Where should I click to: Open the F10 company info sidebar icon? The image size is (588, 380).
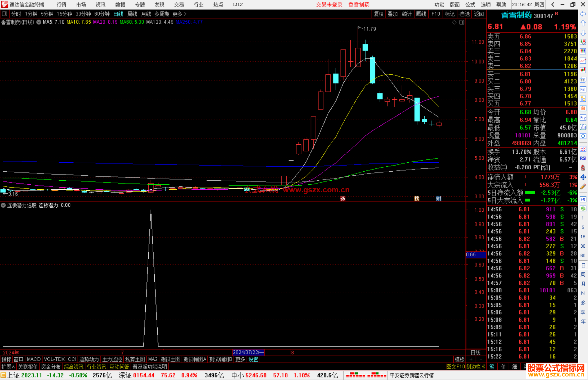(x=583, y=89)
